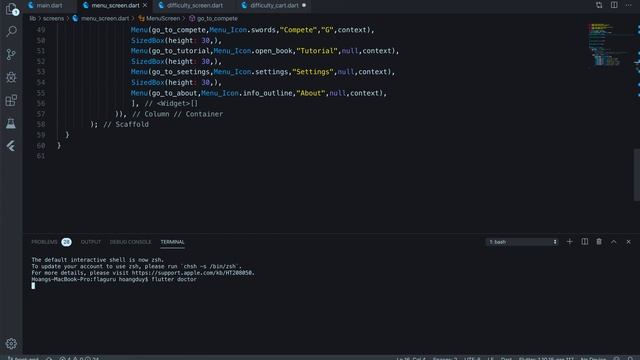
Task: Open the editor More Actions ellipsis
Action: coord(629,5)
